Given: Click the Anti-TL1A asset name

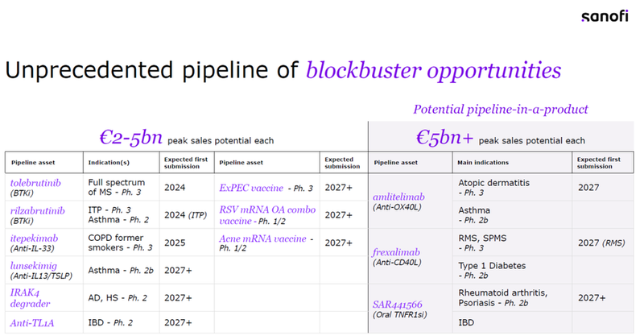Looking at the screenshot, I should pyautogui.click(x=32, y=323).
